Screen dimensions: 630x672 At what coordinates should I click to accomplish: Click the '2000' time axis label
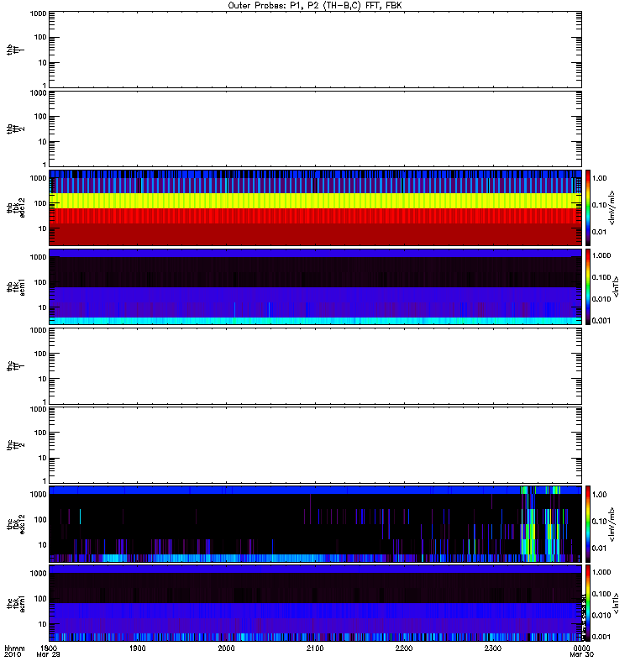click(x=226, y=648)
